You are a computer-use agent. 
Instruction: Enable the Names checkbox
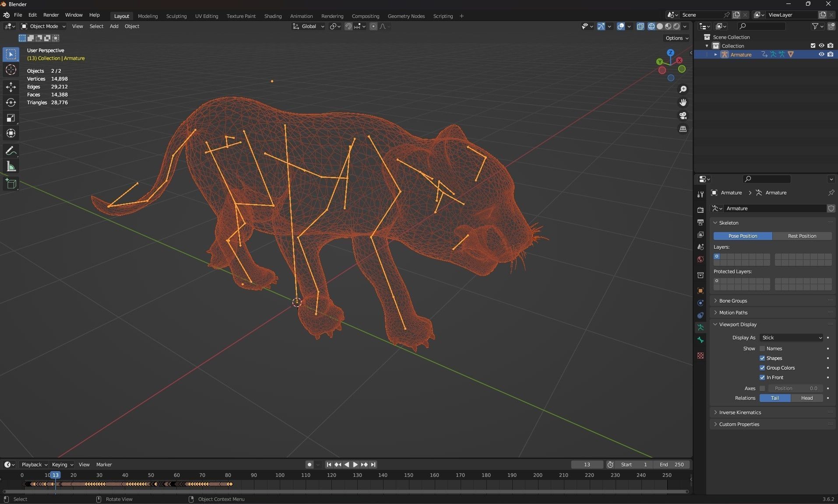(762, 349)
